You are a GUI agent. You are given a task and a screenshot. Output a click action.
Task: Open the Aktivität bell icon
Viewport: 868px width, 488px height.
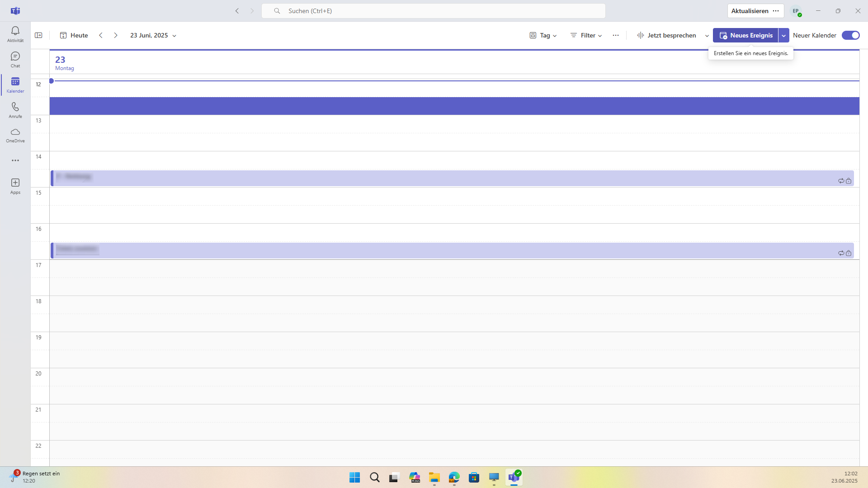pos(15,33)
